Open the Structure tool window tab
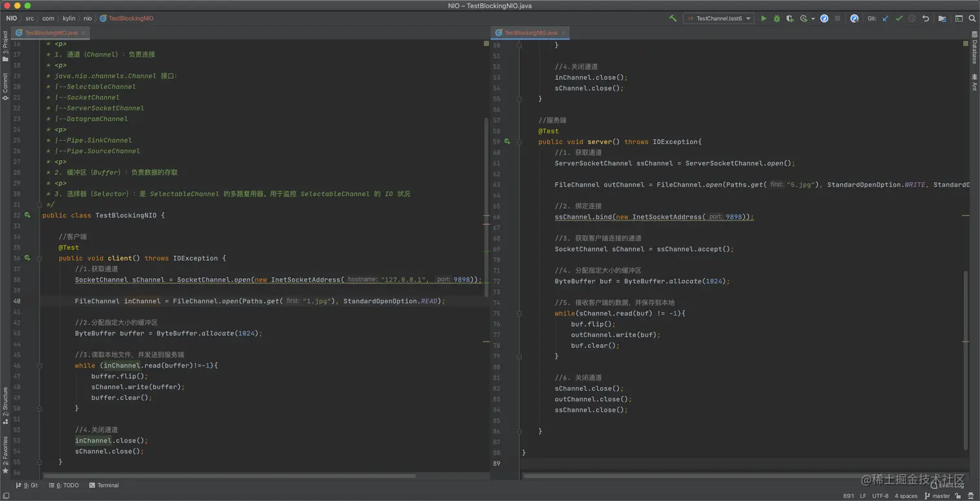 click(x=5, y=406)
